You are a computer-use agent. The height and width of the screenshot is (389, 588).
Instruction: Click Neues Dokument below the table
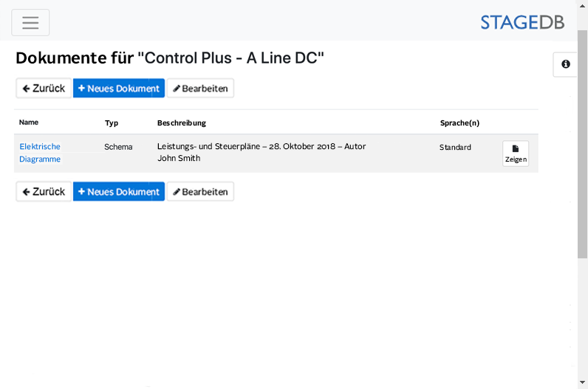coord(118,192)
